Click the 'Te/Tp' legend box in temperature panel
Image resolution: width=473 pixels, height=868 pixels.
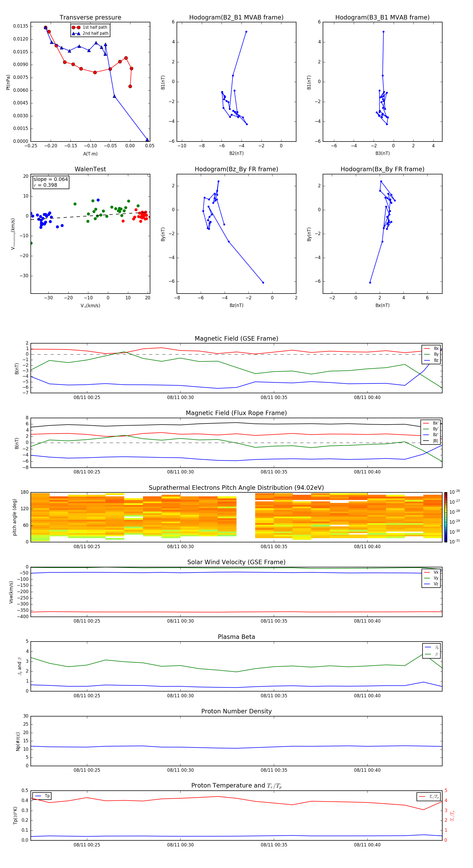click(x=429, y=796)
